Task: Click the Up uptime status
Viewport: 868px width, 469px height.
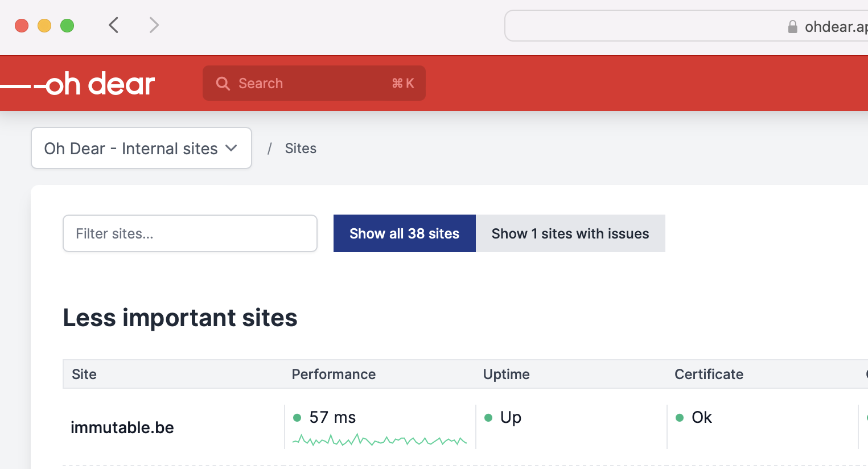Action: pyautogui.click(x=511, y=418)
